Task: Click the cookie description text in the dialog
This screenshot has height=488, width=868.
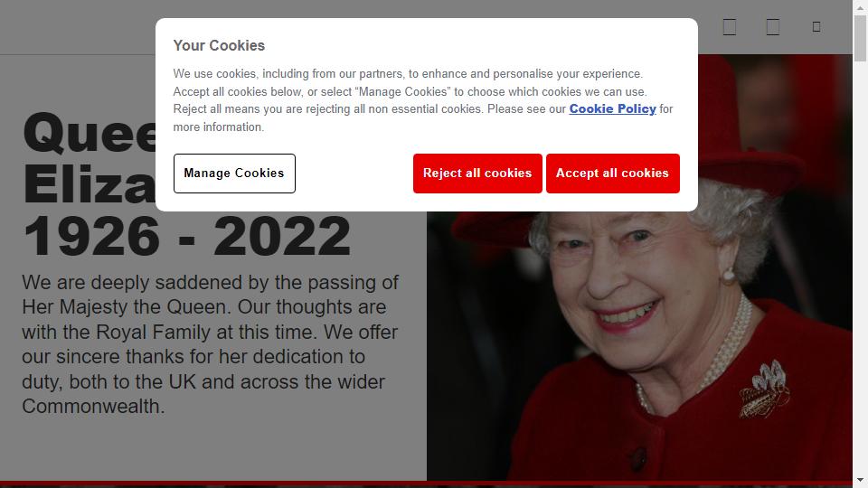Action: point(423,100)
